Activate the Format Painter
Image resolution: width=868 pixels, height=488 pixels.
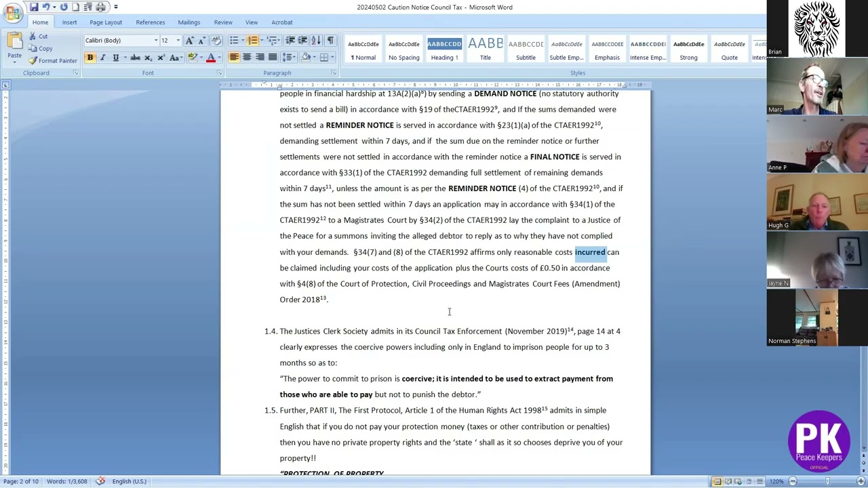[x=53, y=61]
